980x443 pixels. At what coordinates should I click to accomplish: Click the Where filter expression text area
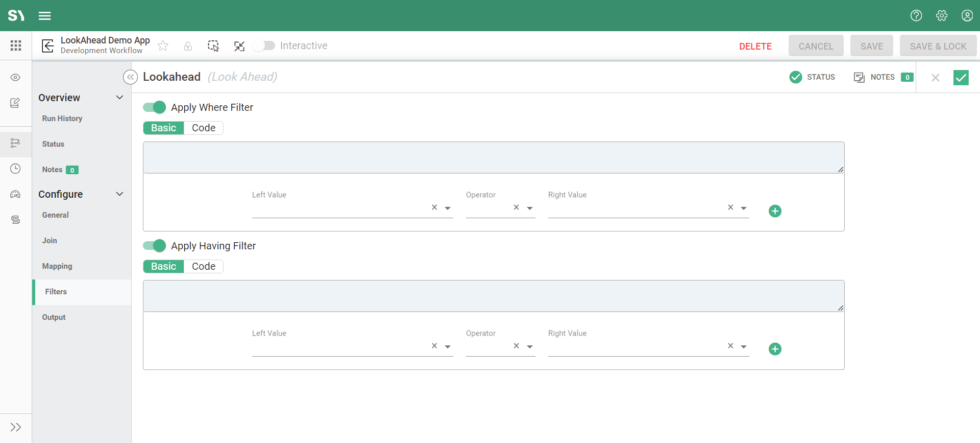point(493,157)
